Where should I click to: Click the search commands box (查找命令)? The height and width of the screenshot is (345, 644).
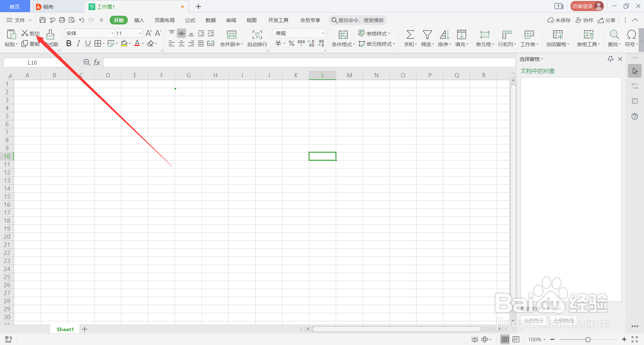pyautogui.click(x=358, y=20)
